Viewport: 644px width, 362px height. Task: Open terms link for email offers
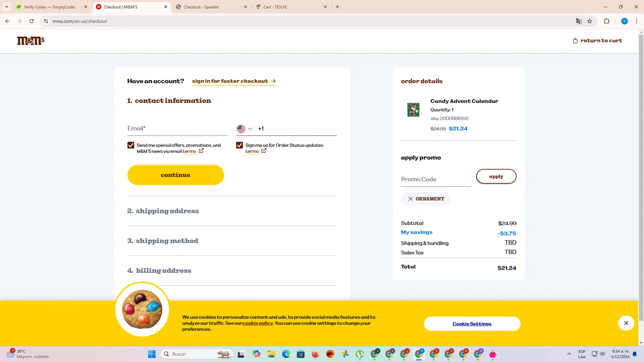(x=189, y=151)
